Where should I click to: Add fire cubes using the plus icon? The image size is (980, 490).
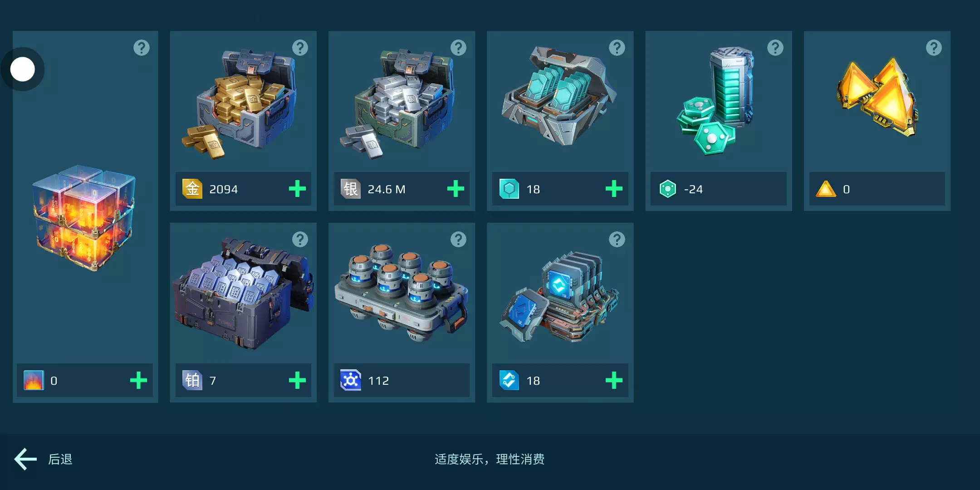(138, 380)
